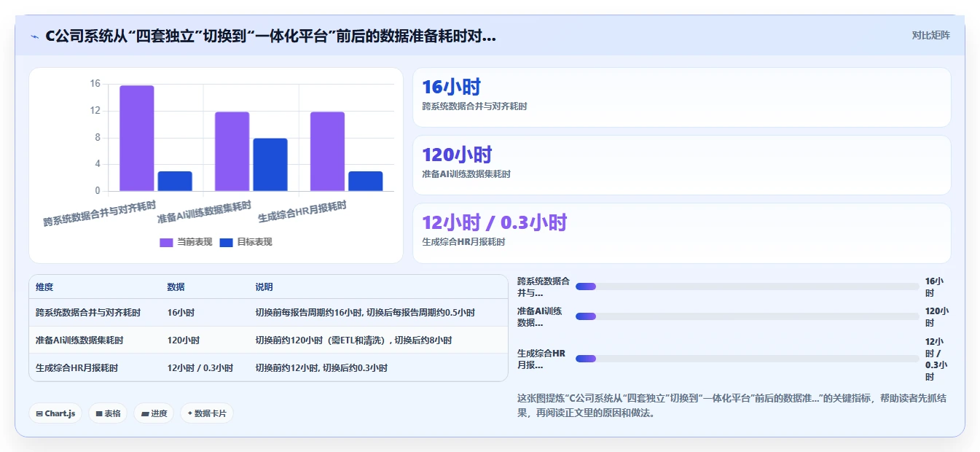Click the 数据卡片 tag icon

pos(189,413)
